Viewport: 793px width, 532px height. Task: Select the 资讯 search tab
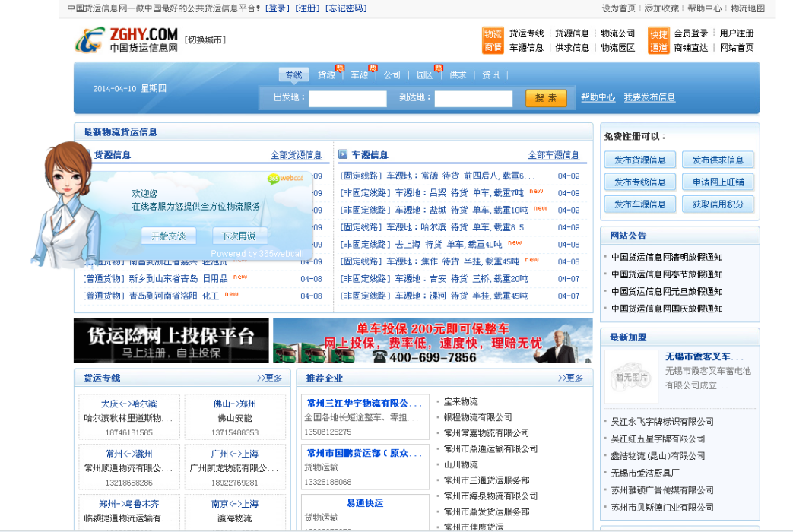(x=490, y=74)
